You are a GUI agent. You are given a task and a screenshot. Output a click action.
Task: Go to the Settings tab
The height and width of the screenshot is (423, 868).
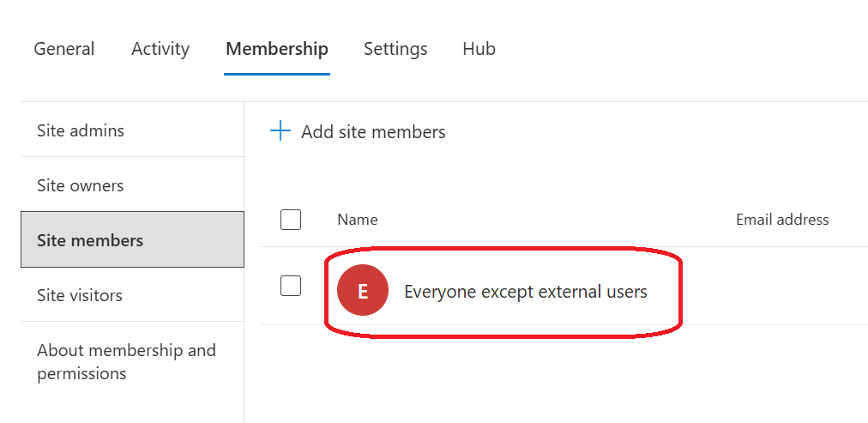click(x=395, y=49)
